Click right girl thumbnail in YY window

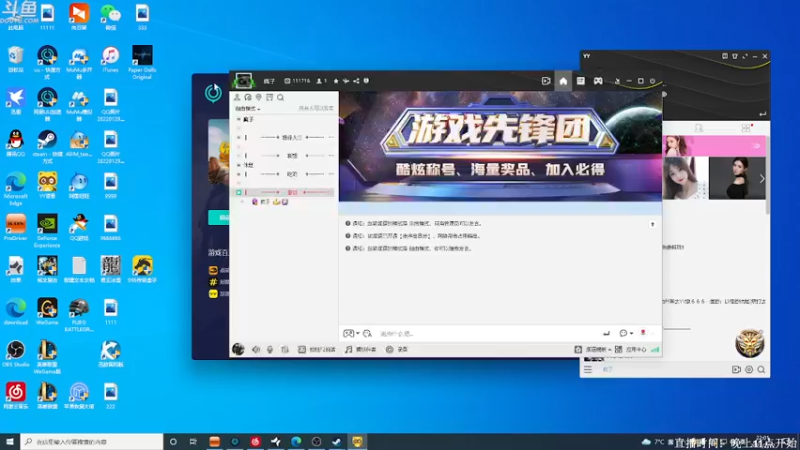737,178
